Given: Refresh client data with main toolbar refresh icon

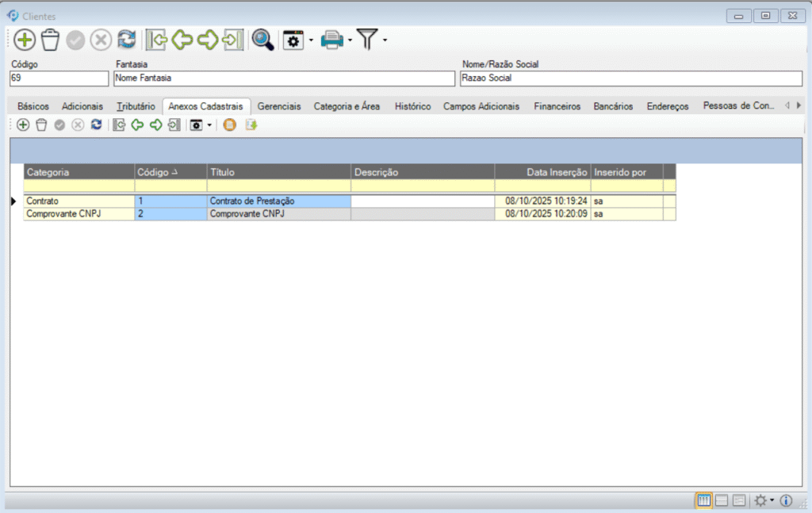Looking at the screenshot, I should coord(127,40).
